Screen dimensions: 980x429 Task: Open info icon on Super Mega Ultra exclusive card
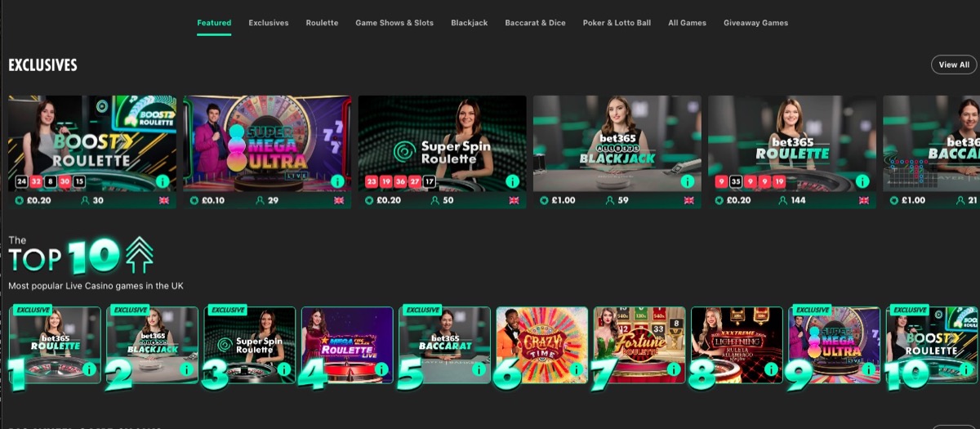tap(336, 181)
